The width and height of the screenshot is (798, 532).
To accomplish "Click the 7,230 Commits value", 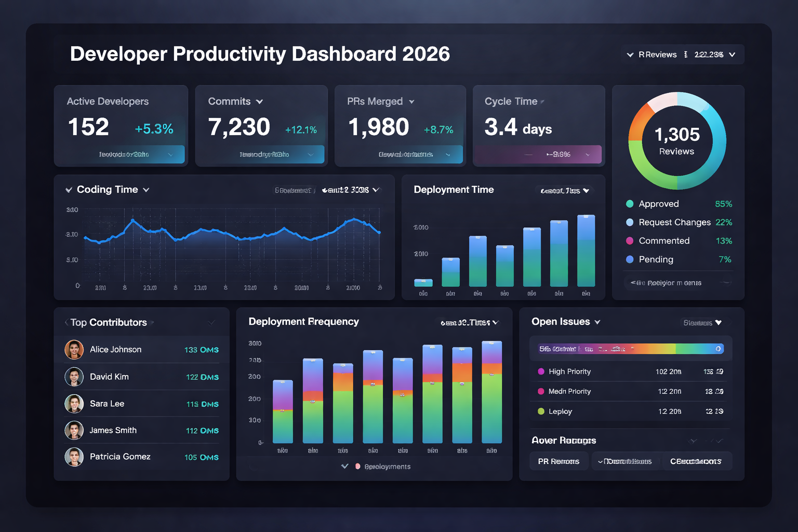I will tap(239, 127).
